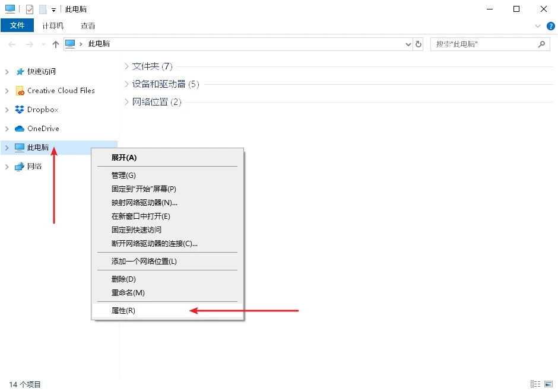Open the Customize Quick Access Toolbar dropdown
The height and width of the screenshot is (392, 558).
[x=54, y=10]
